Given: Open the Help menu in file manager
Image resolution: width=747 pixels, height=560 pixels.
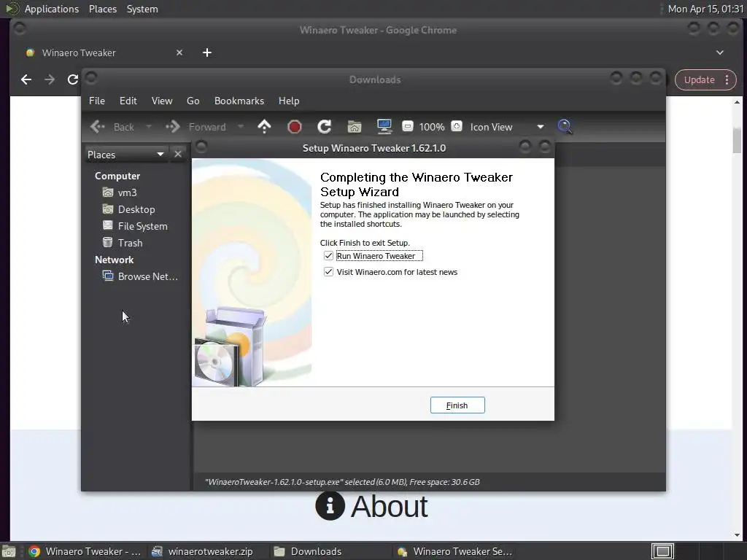Looking at the screenshot, I should 289,101.
